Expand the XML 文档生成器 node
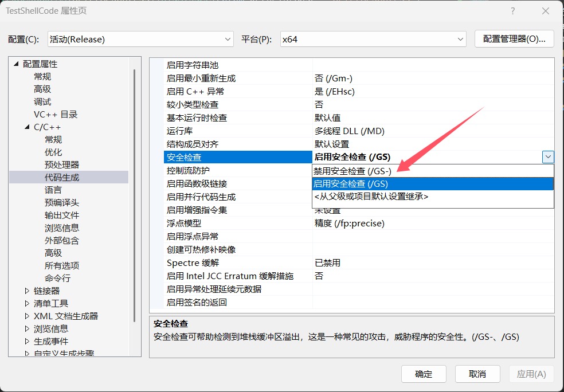The image size is (564, 392). pos(27,316)
